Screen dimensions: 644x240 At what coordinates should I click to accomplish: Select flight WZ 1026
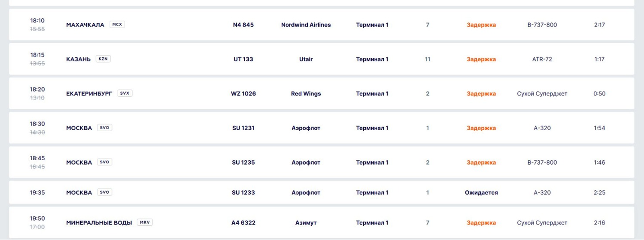(243, 93)
